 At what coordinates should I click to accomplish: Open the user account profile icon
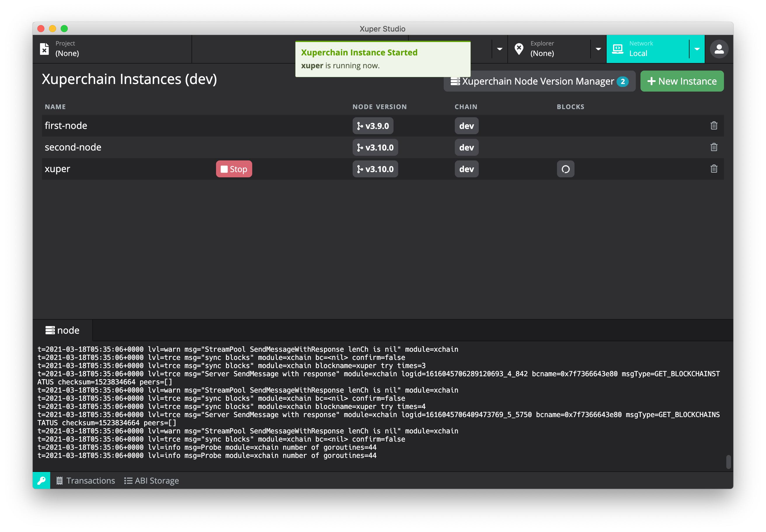719,49
